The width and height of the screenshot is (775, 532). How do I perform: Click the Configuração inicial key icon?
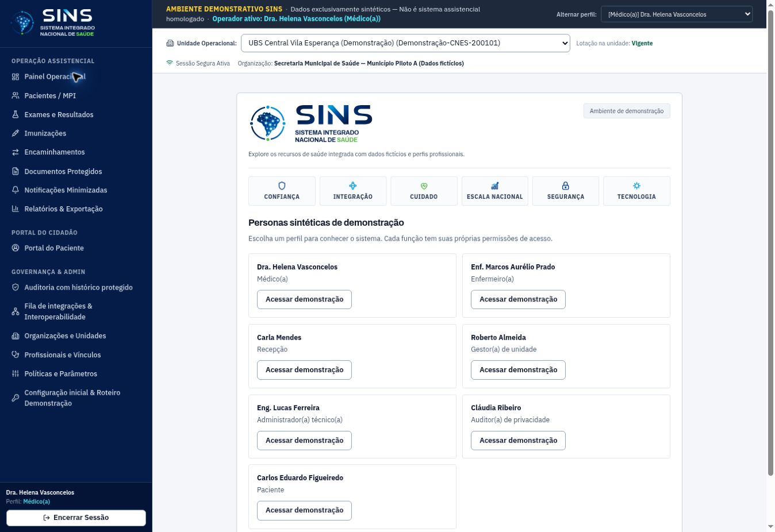pos(16,398)
